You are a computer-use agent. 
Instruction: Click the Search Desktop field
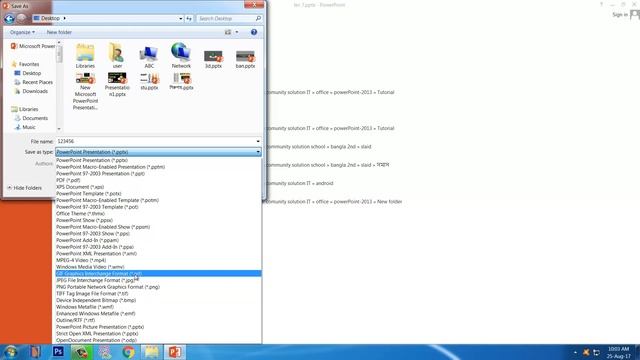pos(225,18)
